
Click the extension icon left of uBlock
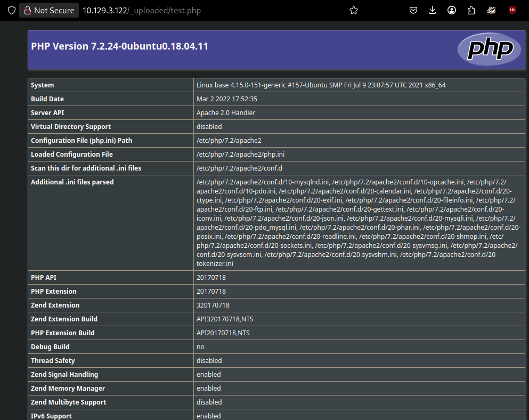(x=491, y=10)
